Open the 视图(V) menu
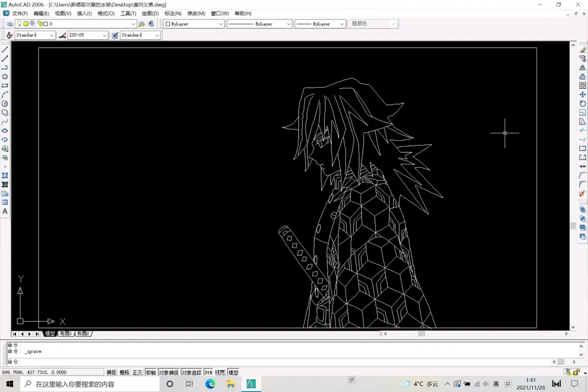Image resolution: width=588 pixels, height=392 pixels. (x=63, y=13)
